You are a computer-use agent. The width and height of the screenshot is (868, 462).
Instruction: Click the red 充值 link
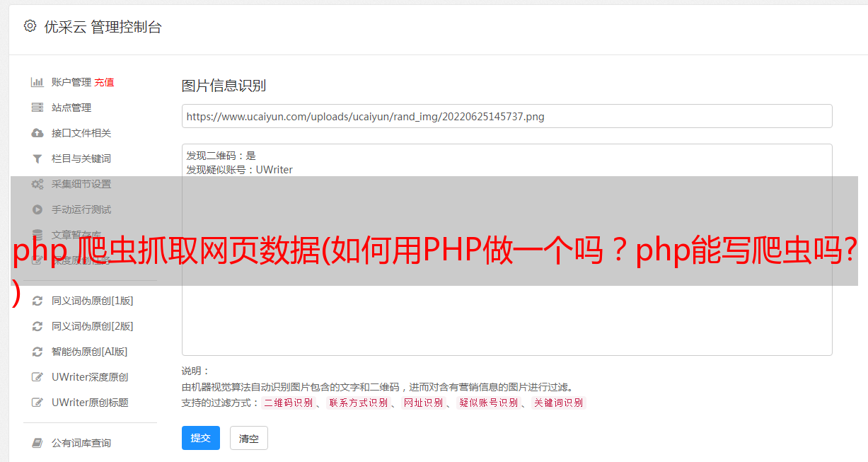coord(104,82)
